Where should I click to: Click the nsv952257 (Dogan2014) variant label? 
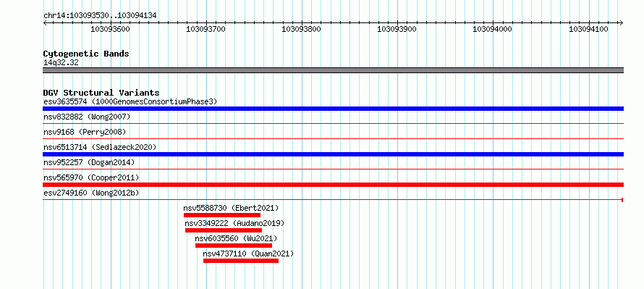pyautogui.click(x=89, y=162)
